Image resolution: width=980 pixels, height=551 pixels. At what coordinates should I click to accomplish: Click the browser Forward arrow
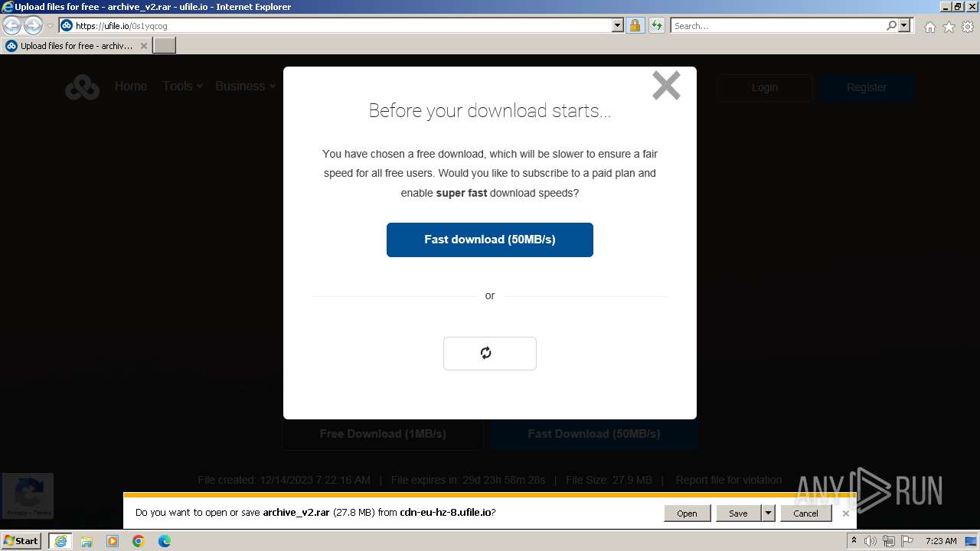33,25
